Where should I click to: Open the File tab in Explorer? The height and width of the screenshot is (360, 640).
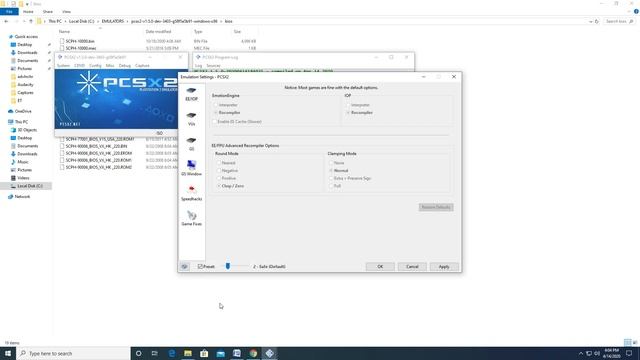(x=9, y=11)
